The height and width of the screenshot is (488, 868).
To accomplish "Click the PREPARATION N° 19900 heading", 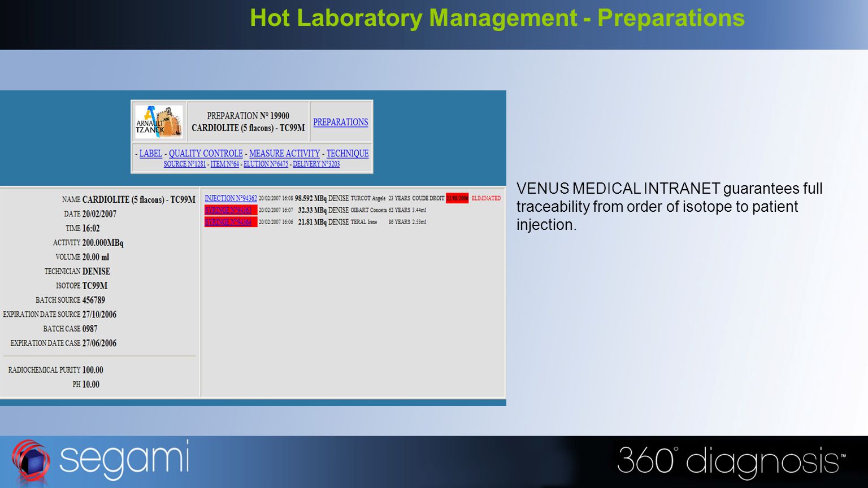I will 248,116.
